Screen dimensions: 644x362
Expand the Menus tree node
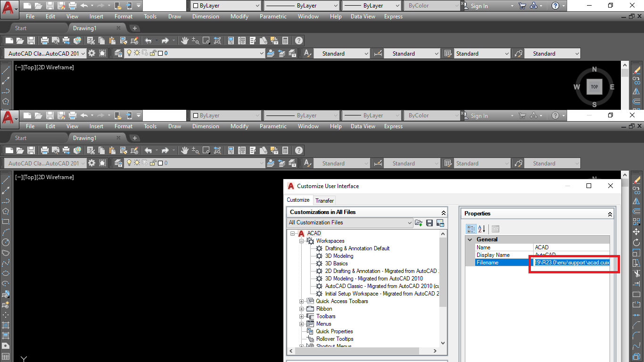(302, 324)
